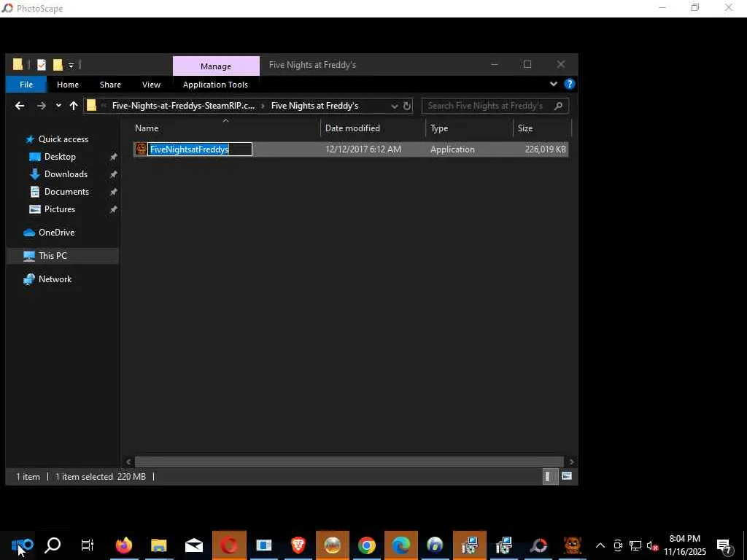Open the View ribbon tab
The height and width of the screenshot is (560, 747).
(151, 85)
